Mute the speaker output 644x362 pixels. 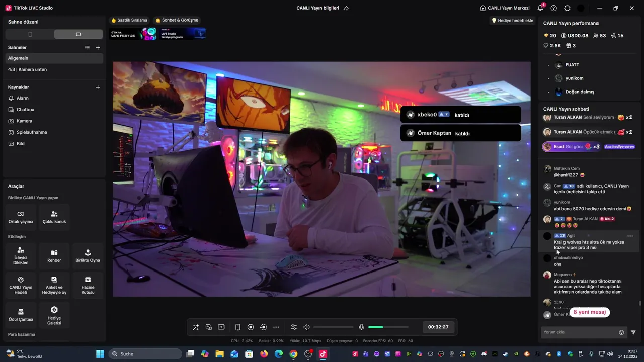[307, 327]
